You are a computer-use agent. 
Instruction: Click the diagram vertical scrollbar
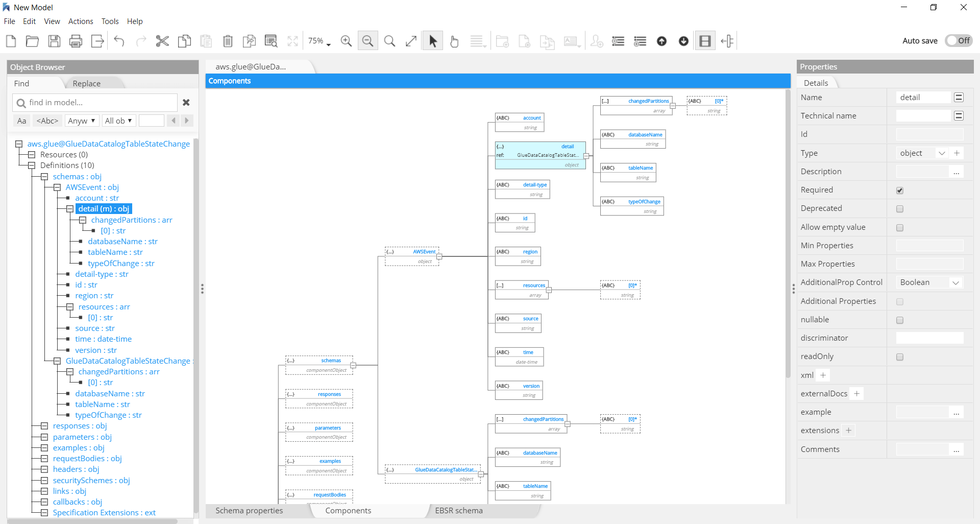click(x=788, y=234)
